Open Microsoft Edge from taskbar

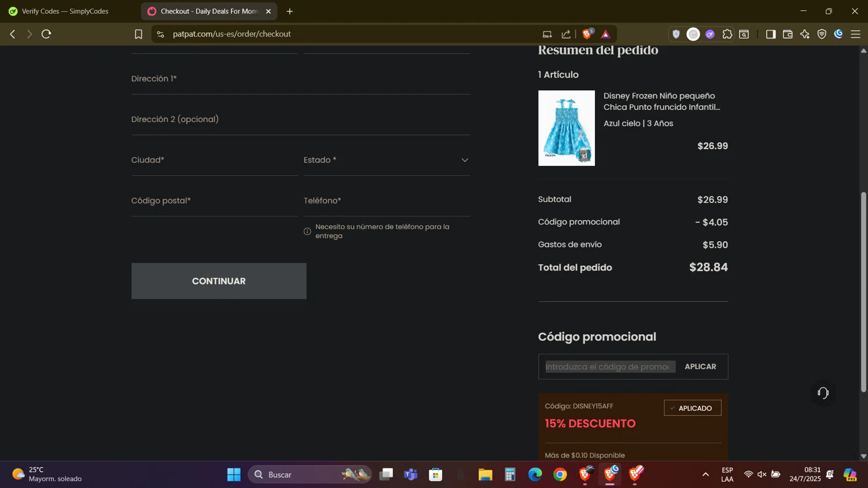(535, 475)
